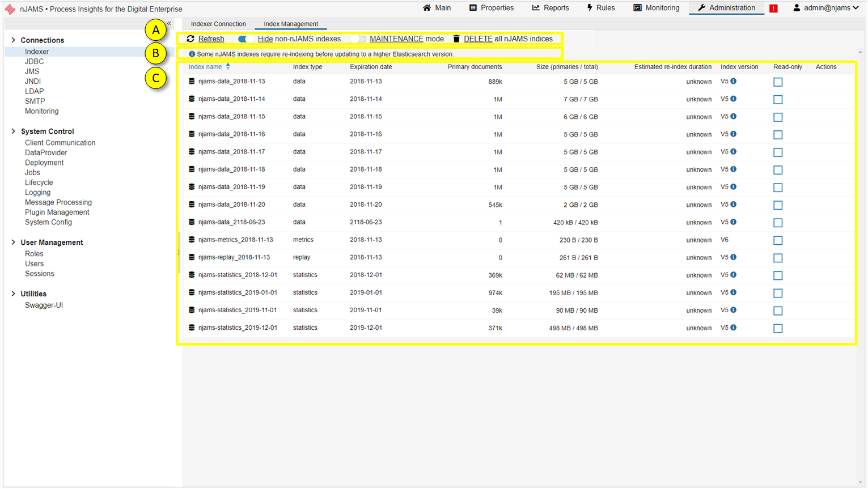Click V5 info icon for njams-data_2018-11-14
Screen dimensions: 868x489
(734, 99)
